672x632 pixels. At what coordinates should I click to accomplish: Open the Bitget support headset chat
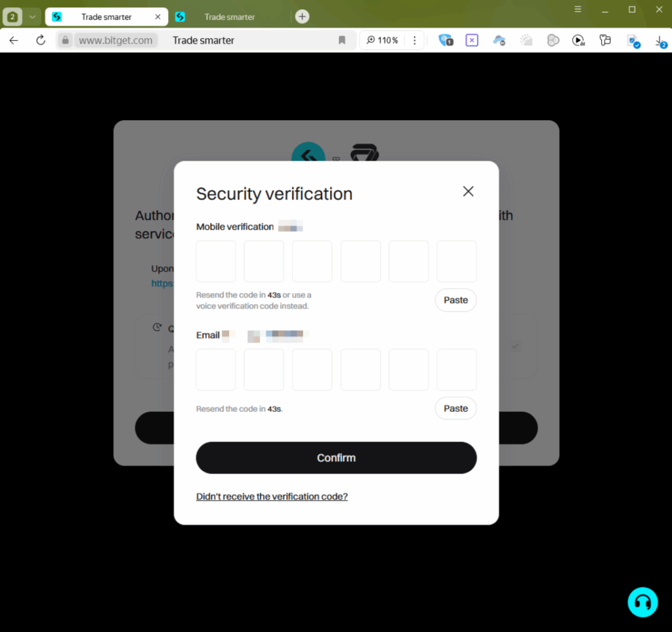pos(642,602)
